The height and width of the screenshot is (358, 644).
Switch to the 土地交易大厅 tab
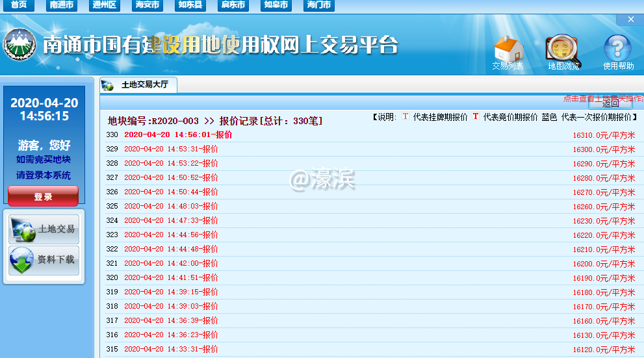(x=138, y=84)
